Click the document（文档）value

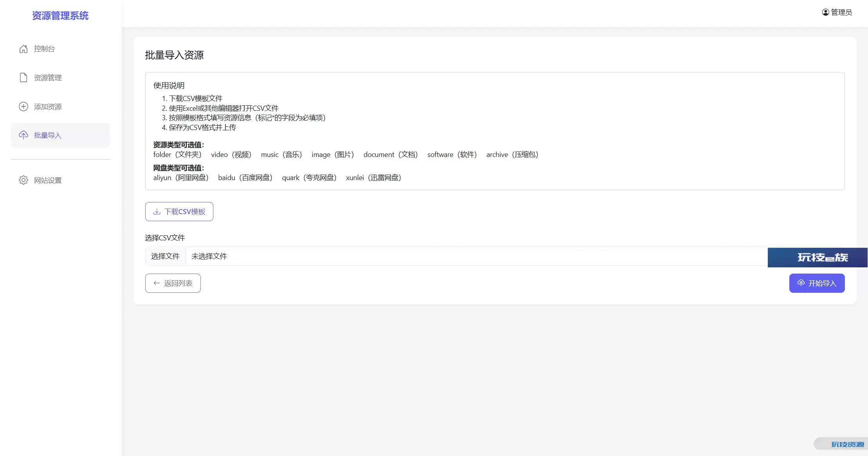(391, 155)
